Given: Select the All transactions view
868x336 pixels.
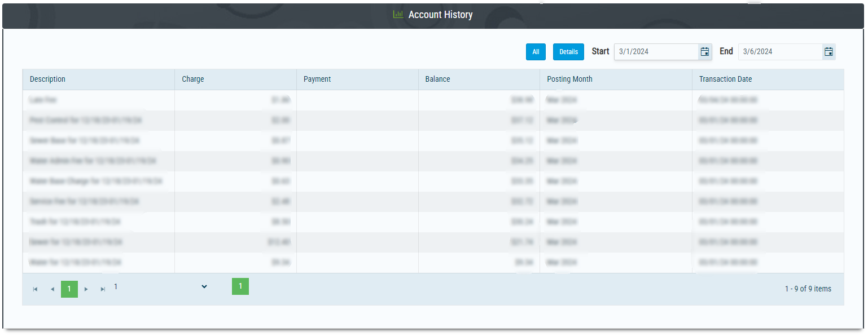Looking at the screenshot, I should [x=535, y=51].
